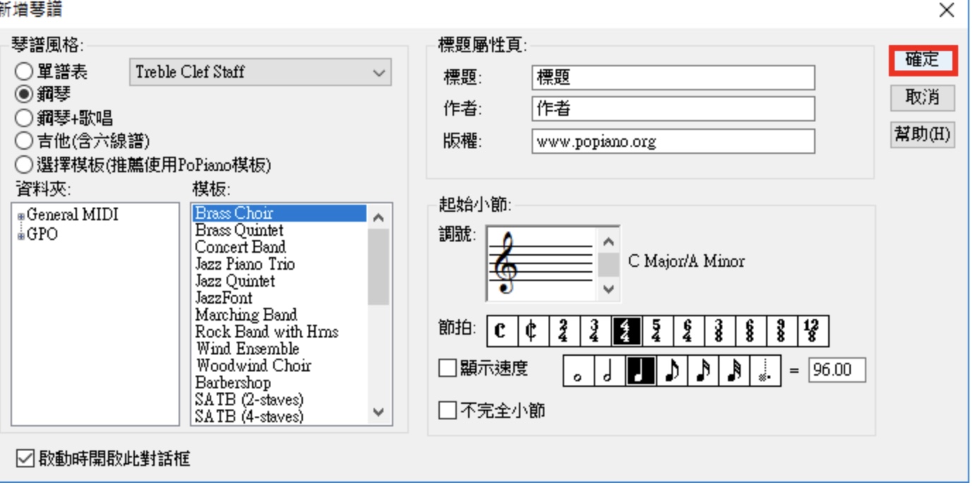Click 確定 button
The height and width of the screenshot is (490, 980).
(923, 61)
